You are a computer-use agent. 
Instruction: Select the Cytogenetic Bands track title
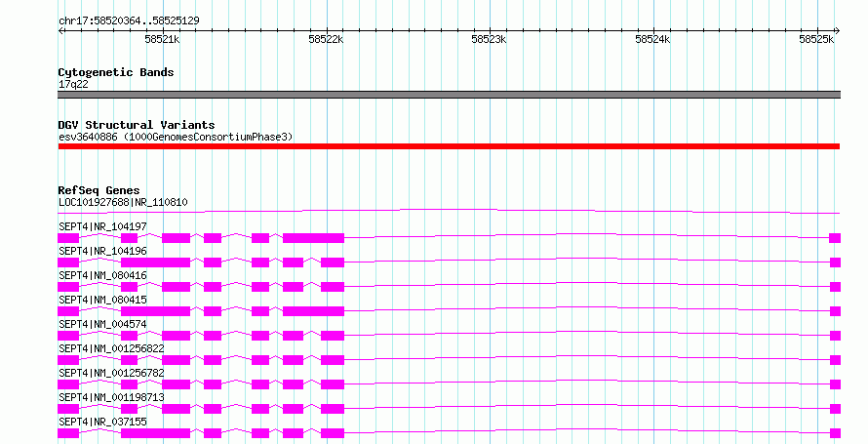coord(116,72)
